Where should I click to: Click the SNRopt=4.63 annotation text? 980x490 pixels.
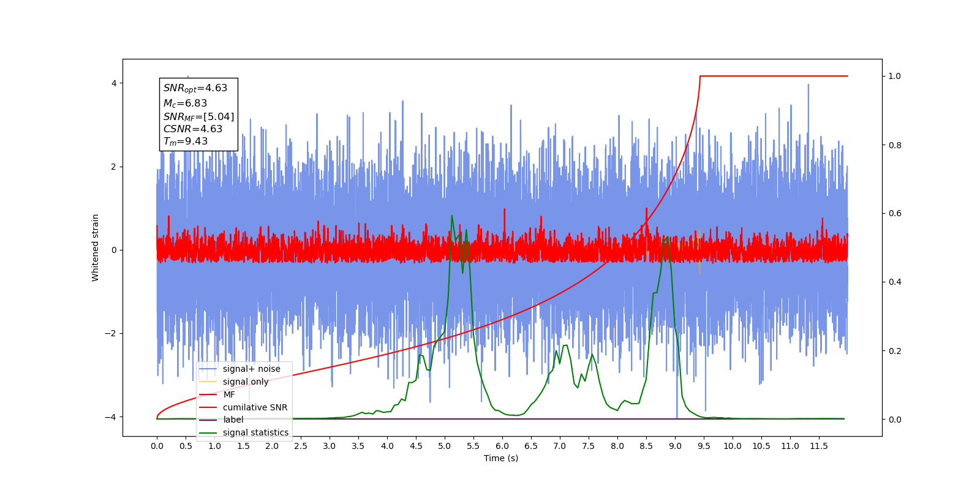(195, 88)
